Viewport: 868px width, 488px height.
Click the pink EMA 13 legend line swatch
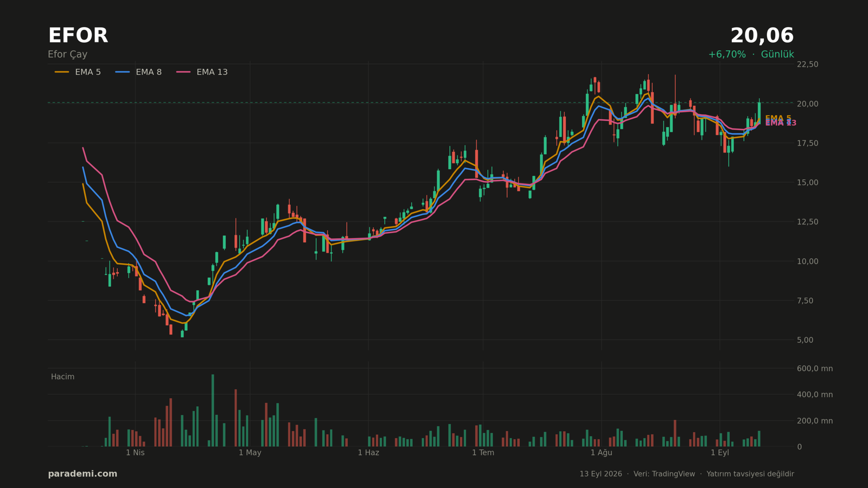pyautogui.click(x=183, y=72)
